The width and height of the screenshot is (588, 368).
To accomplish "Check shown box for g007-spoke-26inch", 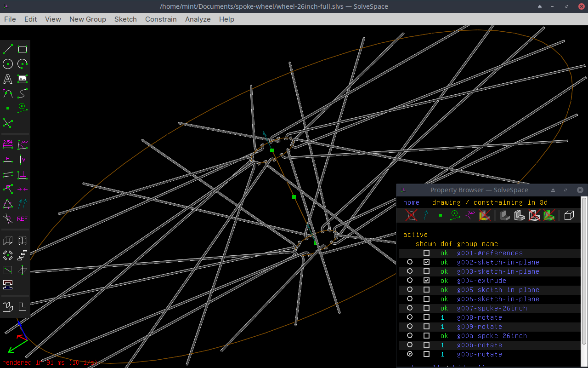I will pyautogui.click(x=426, y=308).
